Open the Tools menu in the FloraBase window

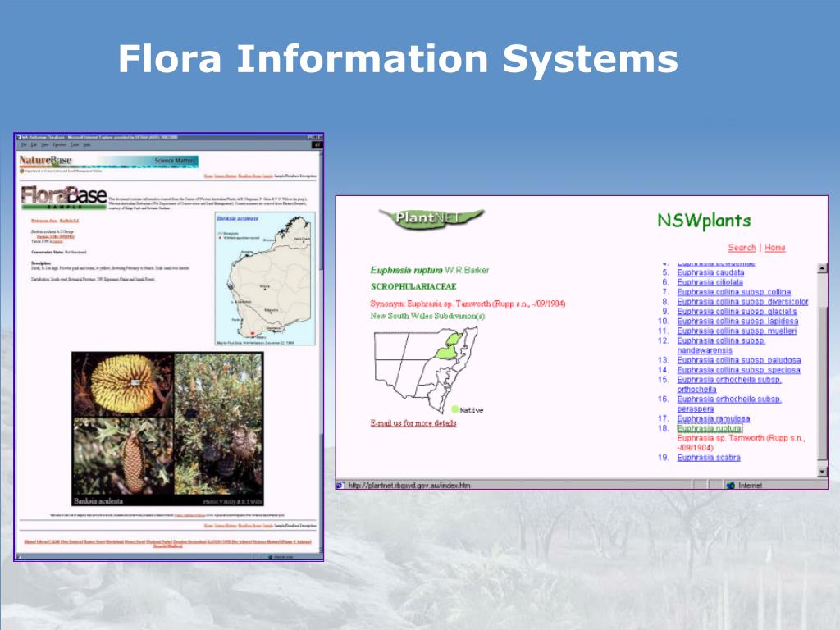75,144
